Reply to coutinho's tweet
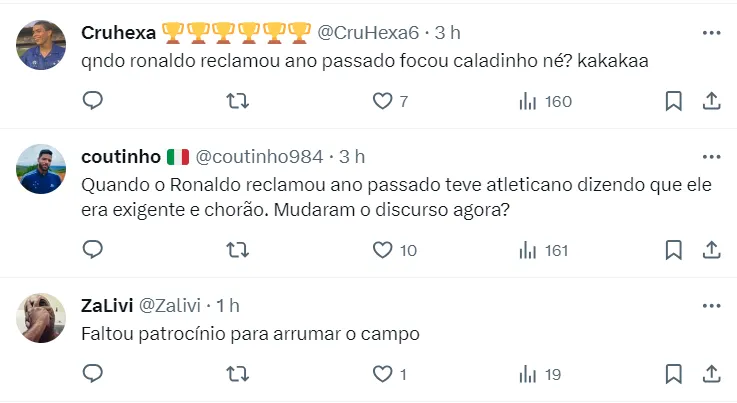 tap(93, 250)
